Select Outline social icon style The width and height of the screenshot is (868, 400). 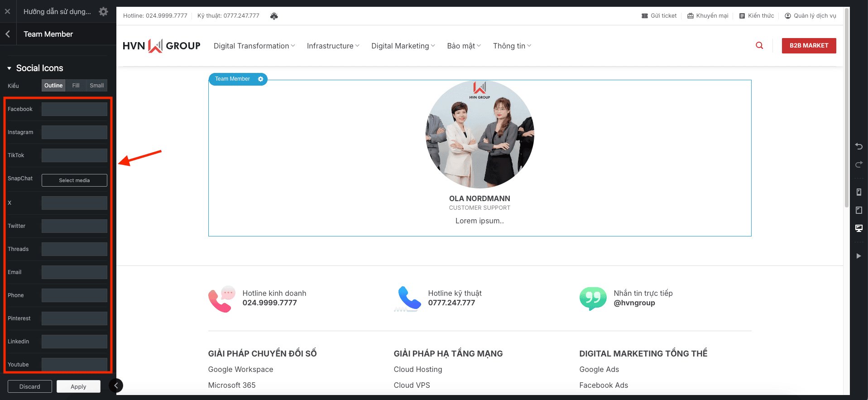pyautogui.click(x=53, y=86)
